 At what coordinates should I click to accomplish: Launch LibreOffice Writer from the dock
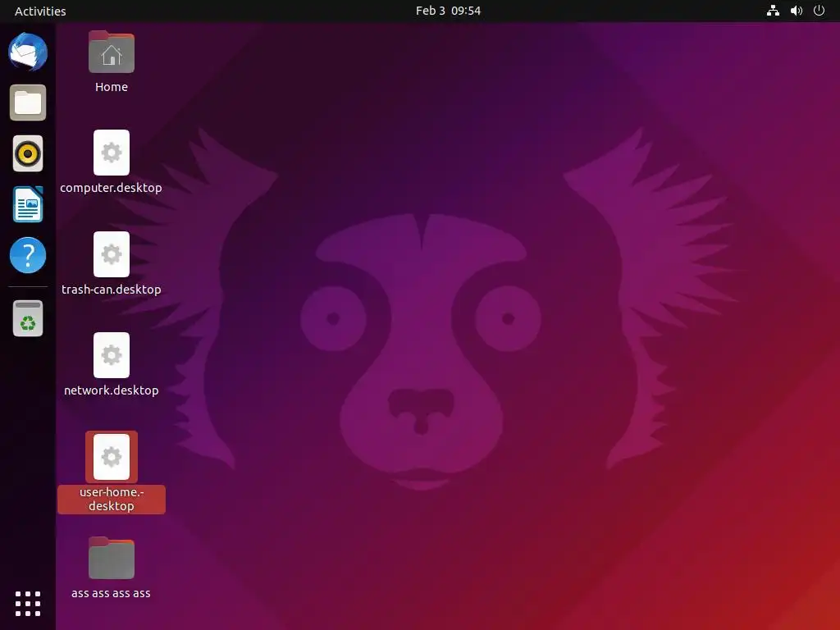click(x=28, y=204)
